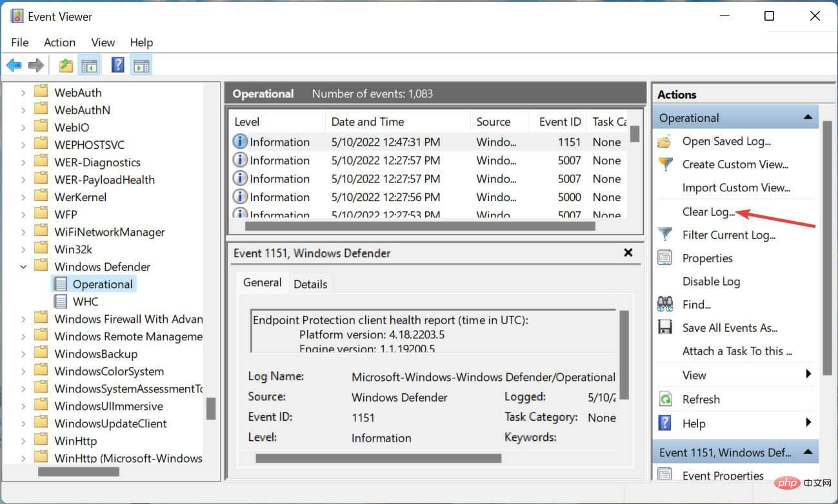
Task: Click the blue Help icon in Actions
Action: [664, 423]
